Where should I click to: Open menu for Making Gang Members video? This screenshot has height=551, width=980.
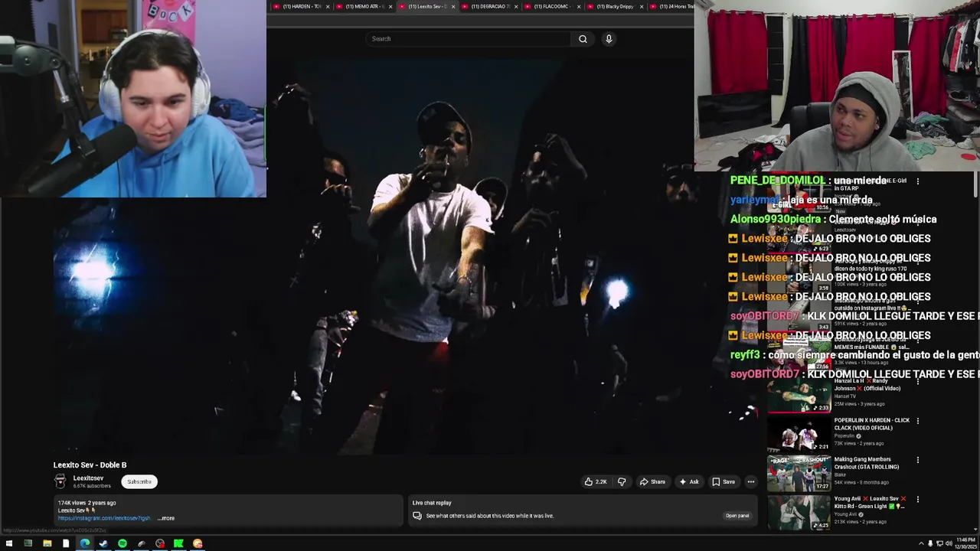[918, 460]
